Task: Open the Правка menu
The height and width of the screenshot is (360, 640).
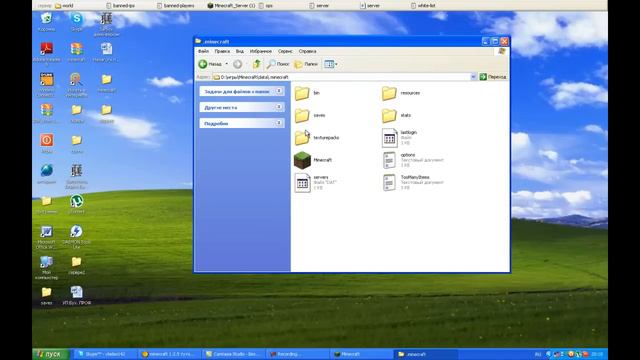Action: pyautogui.click(x=222, y=51)
